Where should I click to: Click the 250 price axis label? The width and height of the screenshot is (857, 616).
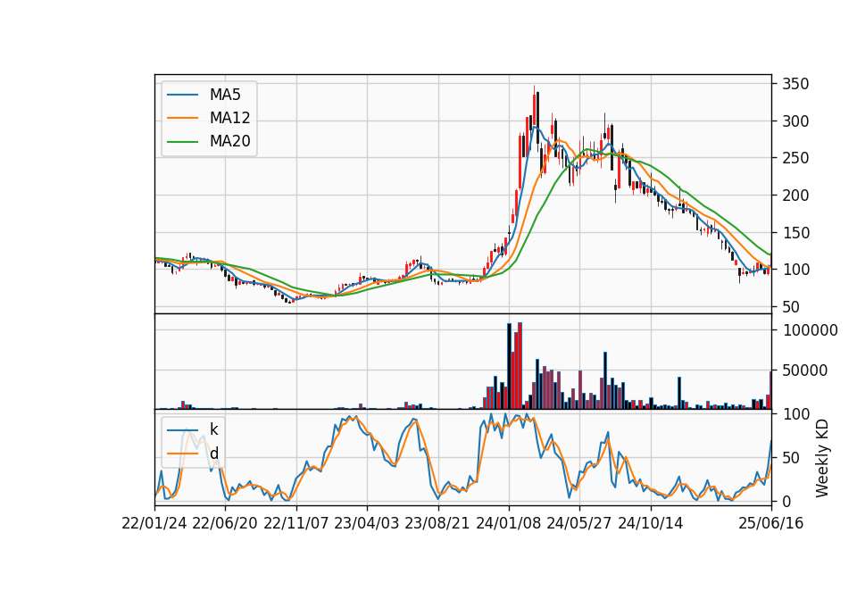click(x=795, y=159)
